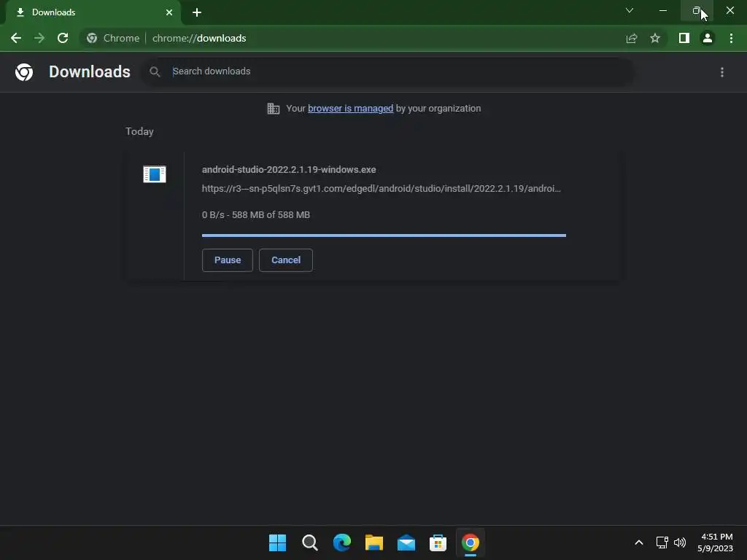The image size is (747, 560).
Task: Click the download progress bar
Action: 384,236
